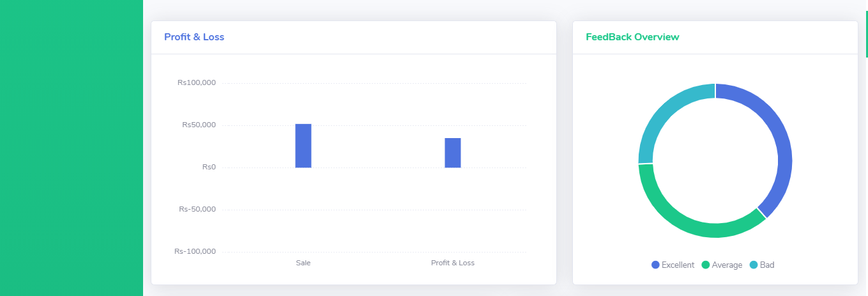The height and width of the screenshot is (296, 868).
Task: Click the Profit & Loss axis label
Action: pos(453,263)
